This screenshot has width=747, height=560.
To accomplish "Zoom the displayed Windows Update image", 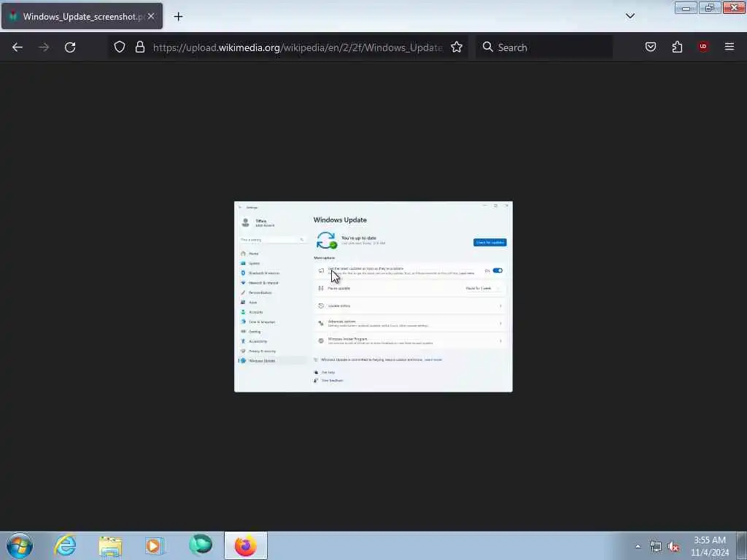I will 373,297.
